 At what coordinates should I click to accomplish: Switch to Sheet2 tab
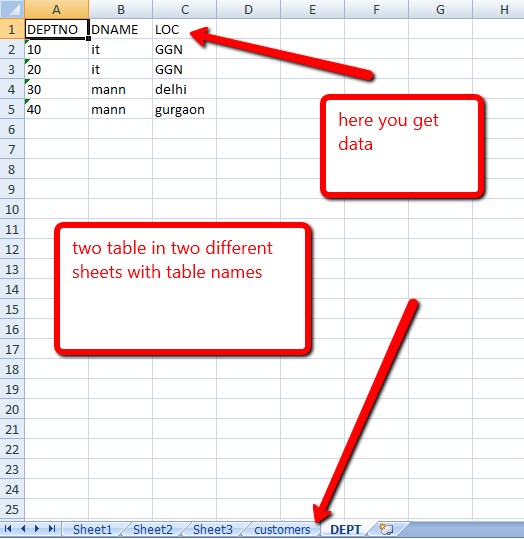coord(153,529)
